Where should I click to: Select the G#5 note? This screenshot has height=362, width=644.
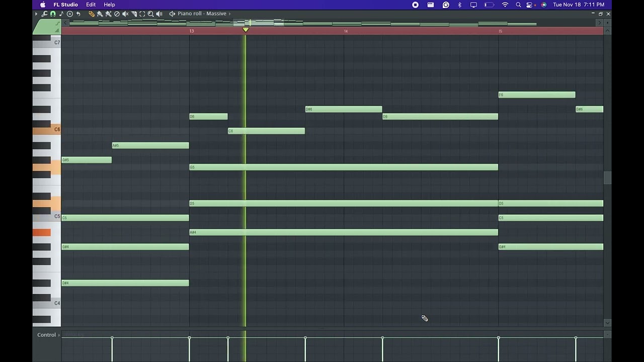click(87, 160)
